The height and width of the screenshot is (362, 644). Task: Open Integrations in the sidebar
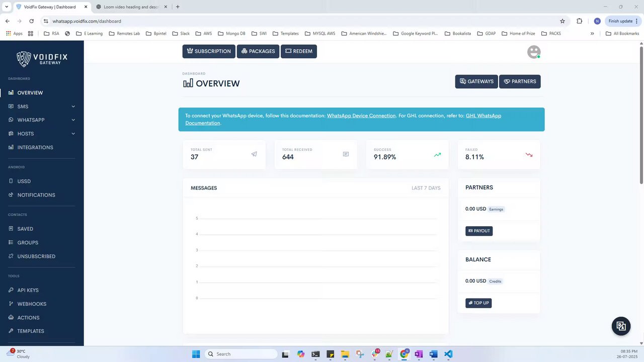(x=35, y=147)
